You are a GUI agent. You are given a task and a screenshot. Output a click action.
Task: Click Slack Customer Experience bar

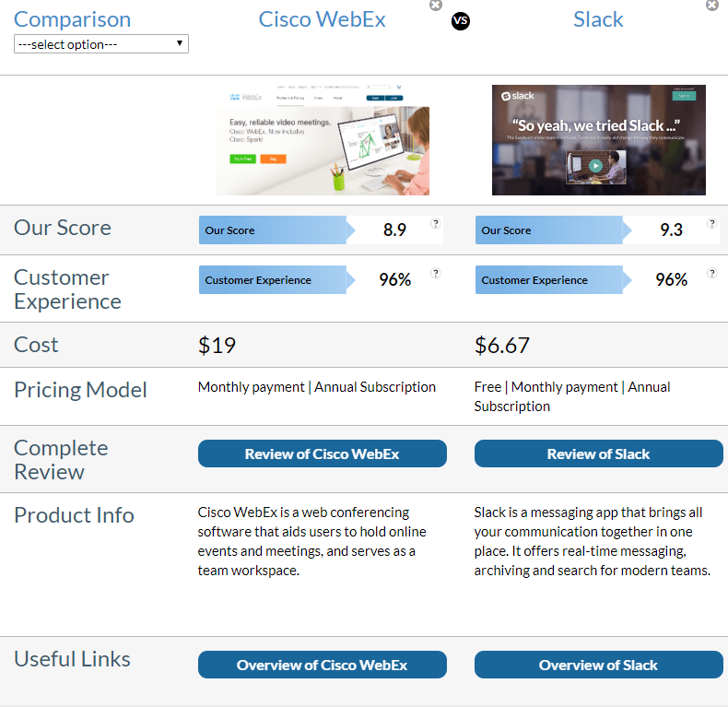point(554,279)
